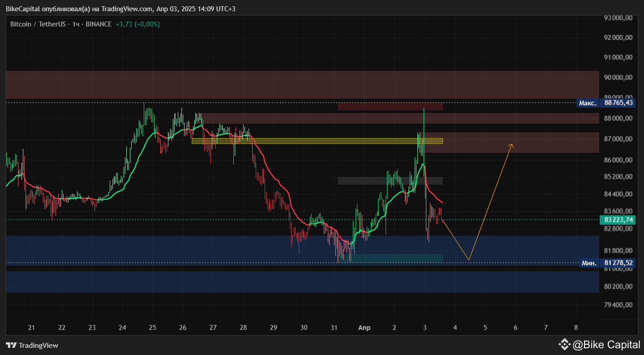Open the 1ч timeframe selector

click(x=74, y=24)
